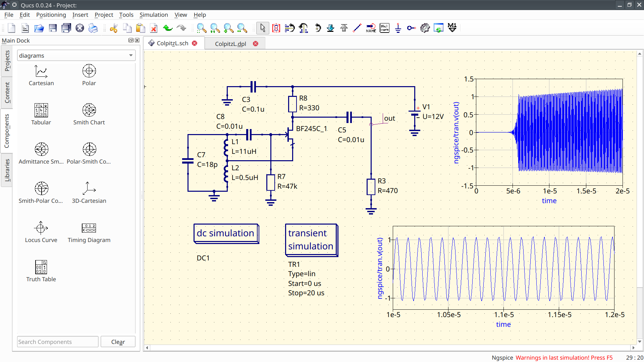644x362 pixels.
Task: Click the Simulation menu item
Action: tap(154, 15)
